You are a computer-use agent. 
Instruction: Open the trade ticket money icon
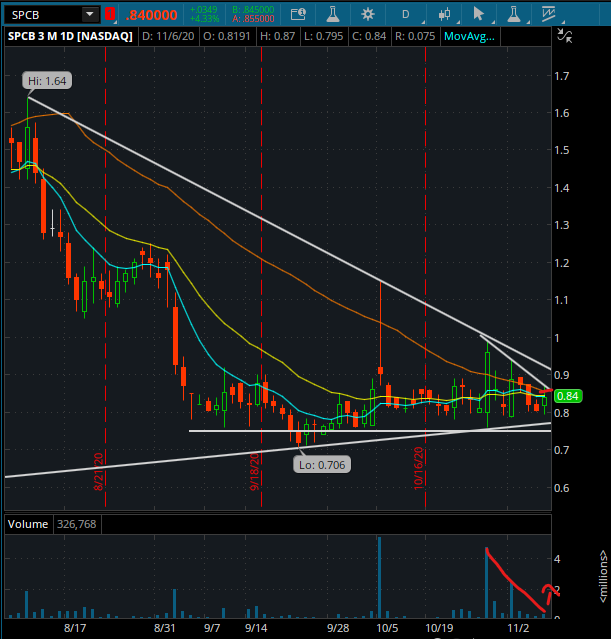298,15
